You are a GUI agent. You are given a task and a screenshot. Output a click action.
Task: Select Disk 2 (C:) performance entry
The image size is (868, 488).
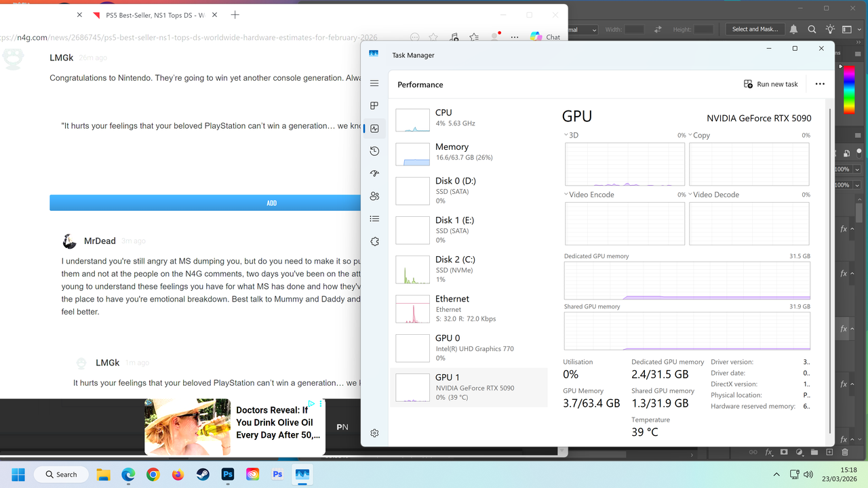469,269
